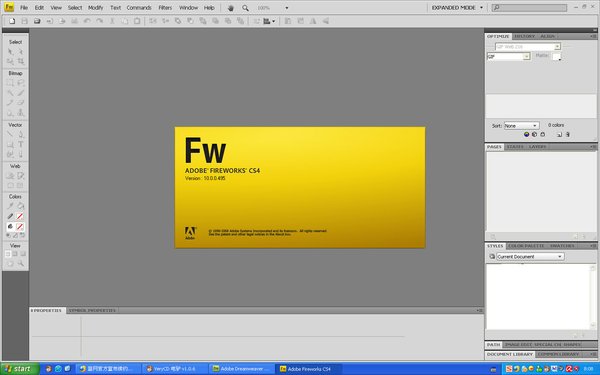The height and width of the screenshot is (375, 600).
Task: Open the Filters menu
Action: (x=165, y=8)
